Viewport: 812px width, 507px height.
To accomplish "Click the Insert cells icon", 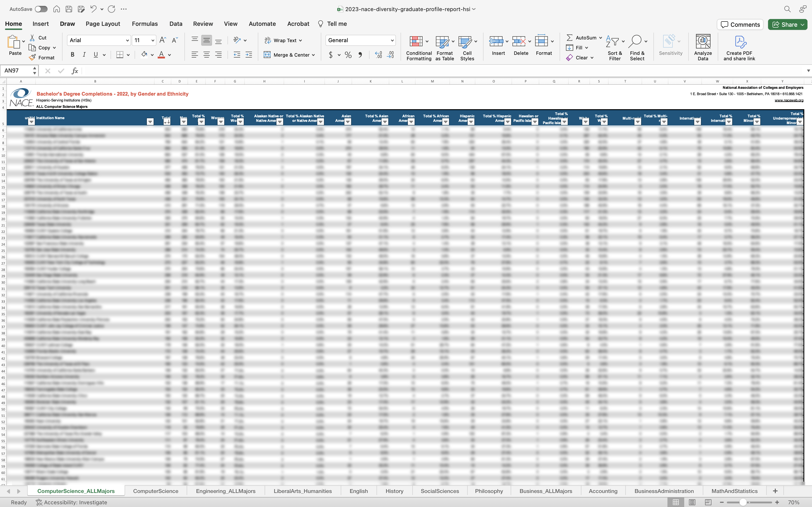I will [x=496, y=41].
